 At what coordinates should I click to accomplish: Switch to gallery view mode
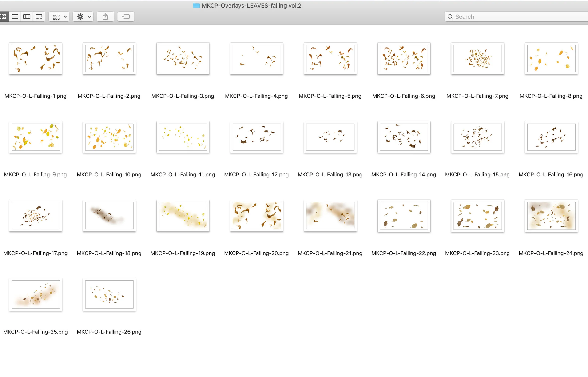coord(39,17)
